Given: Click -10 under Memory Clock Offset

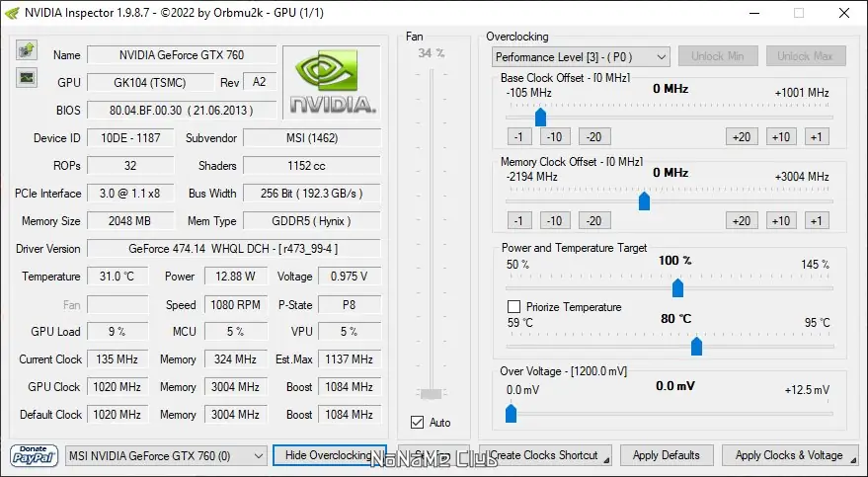Looking at the screenshot, I should (555, 221).
